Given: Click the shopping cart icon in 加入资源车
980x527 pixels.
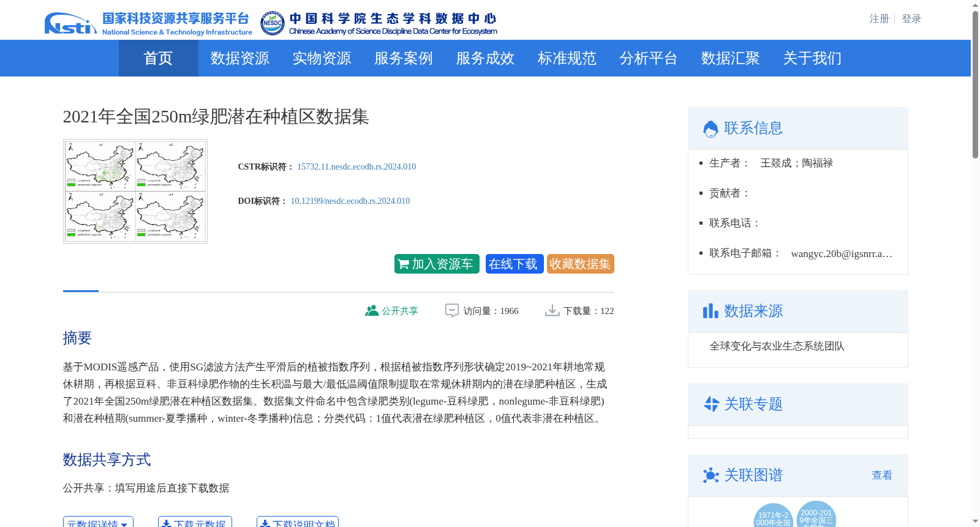Looking at the screenshot, I should click(x=403, y=264).
